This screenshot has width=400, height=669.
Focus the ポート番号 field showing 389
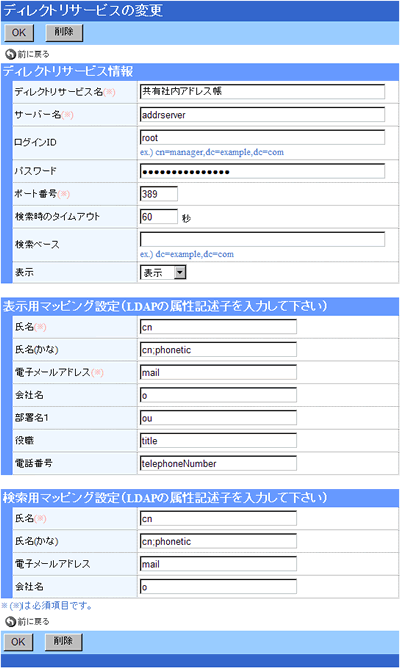(x=159, y=194)
